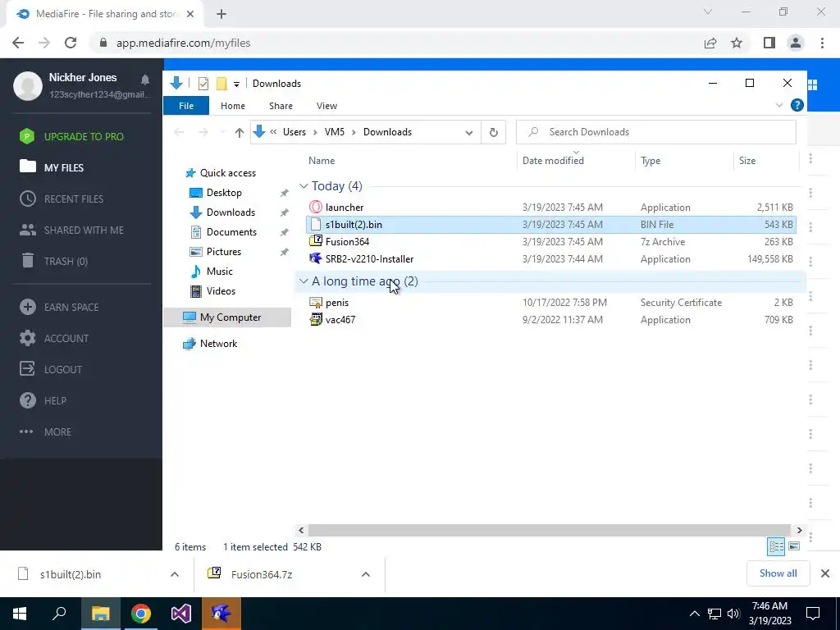Open the Customize Quick Access Toolbar arrow
840x630 pixels.
coord(236,84)
